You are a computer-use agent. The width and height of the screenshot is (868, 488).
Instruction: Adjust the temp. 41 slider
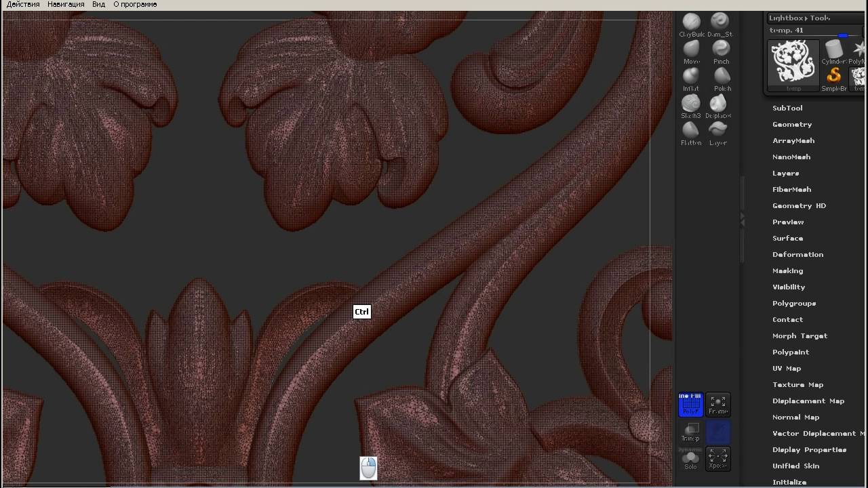click(814, 30)
